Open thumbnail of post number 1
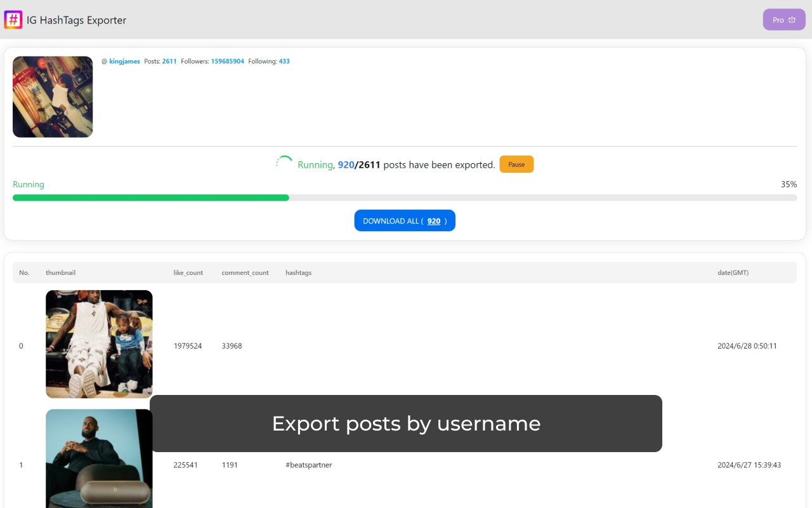Viewport: 812px width, 508px height. pyautogui.click(x=99, y=458)
